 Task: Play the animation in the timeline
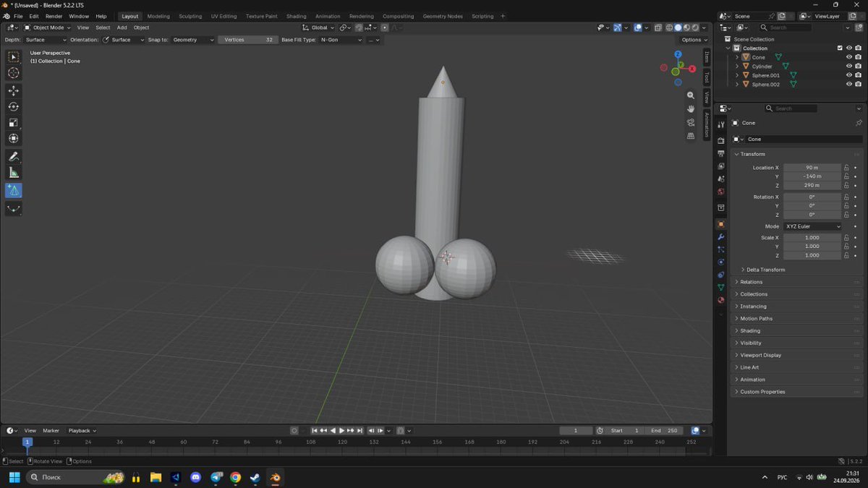(341, 430)
